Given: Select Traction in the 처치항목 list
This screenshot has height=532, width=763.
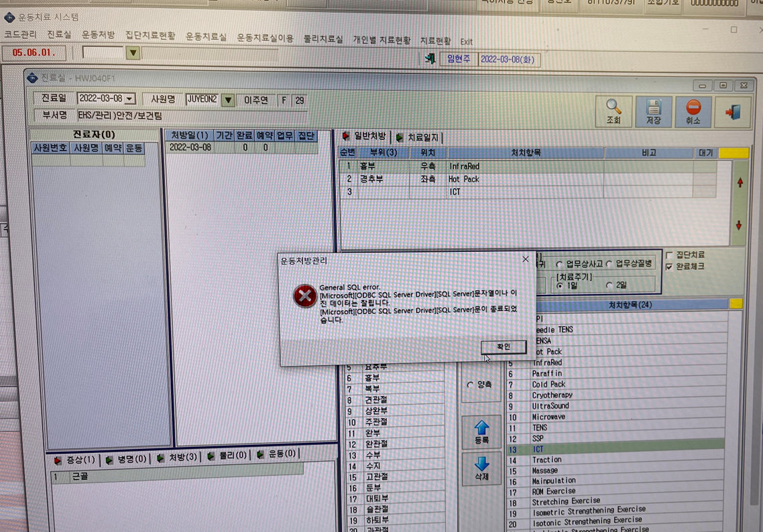Looking at the screenshot, I should (x=546, y=460).
